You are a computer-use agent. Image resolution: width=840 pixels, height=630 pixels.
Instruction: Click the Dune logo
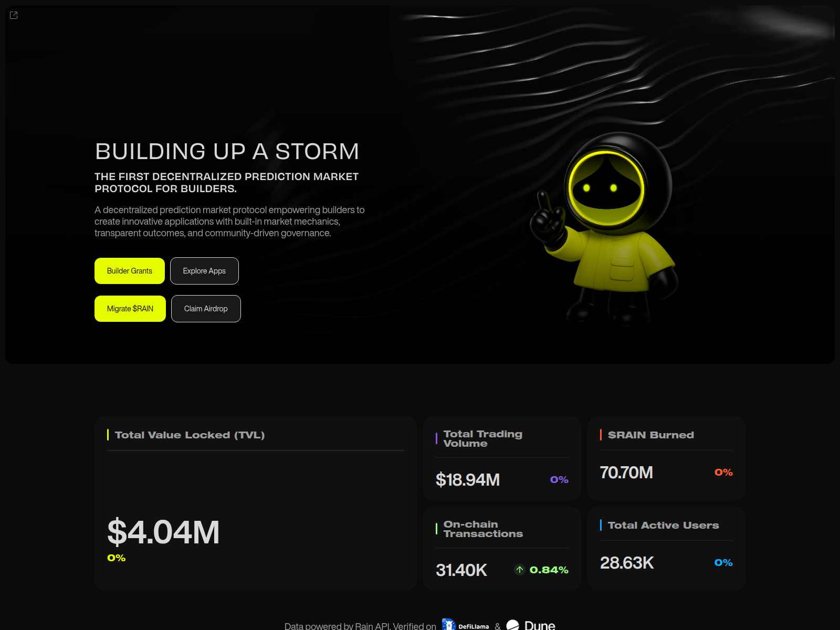coord(531,625)
